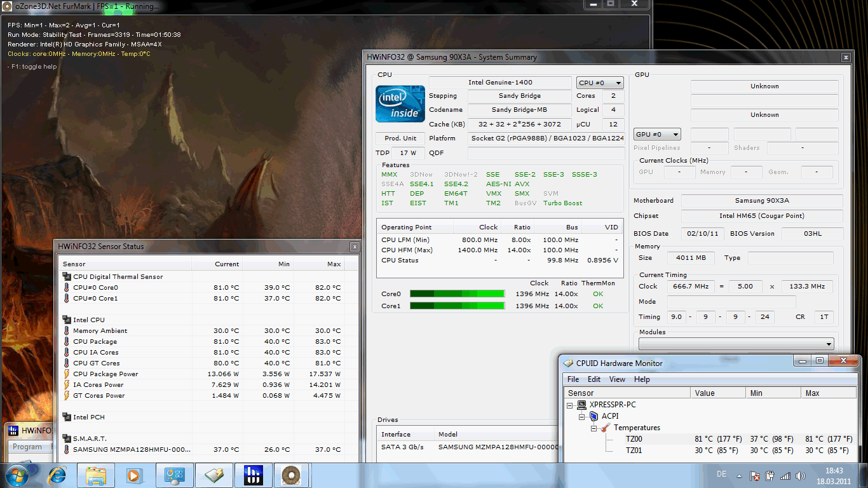The height and width of the screenshot is (488, 868).
Task: Click the CPUID Hardware Monitor title bar icon
Action: click(x=568, y=363)
